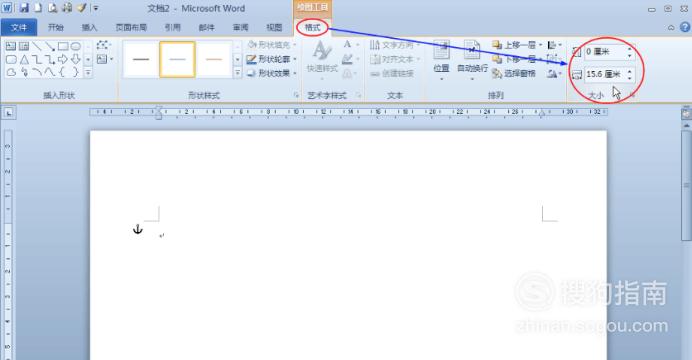692x360 pixels.
Task: Select the rectangle shape
Action: point(63,46)
